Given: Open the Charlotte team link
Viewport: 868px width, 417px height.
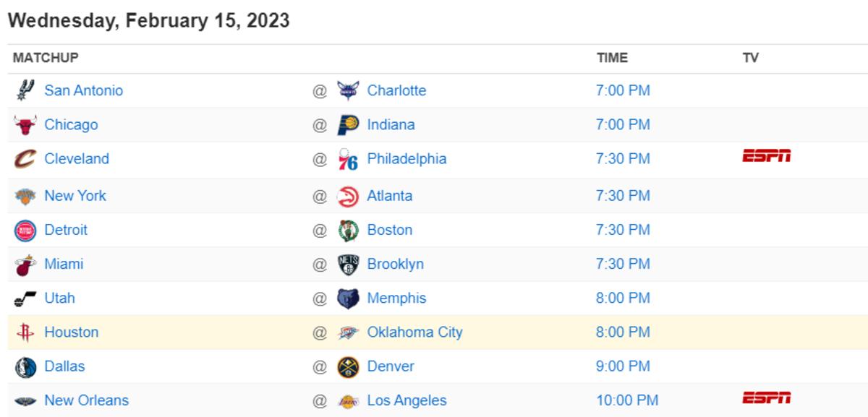Looking at the screenshot, I should pyautogui.click(x=396, y=90).
